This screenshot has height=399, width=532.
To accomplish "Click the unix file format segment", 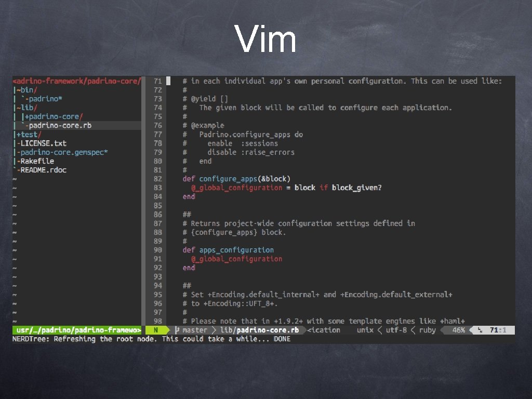I will point(365,330).
